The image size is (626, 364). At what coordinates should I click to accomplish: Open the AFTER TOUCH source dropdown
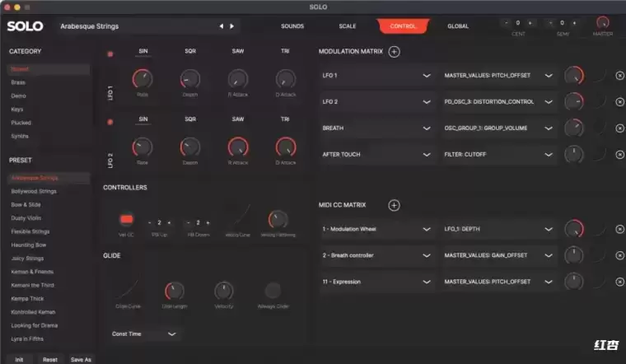(x=376, y=155)
